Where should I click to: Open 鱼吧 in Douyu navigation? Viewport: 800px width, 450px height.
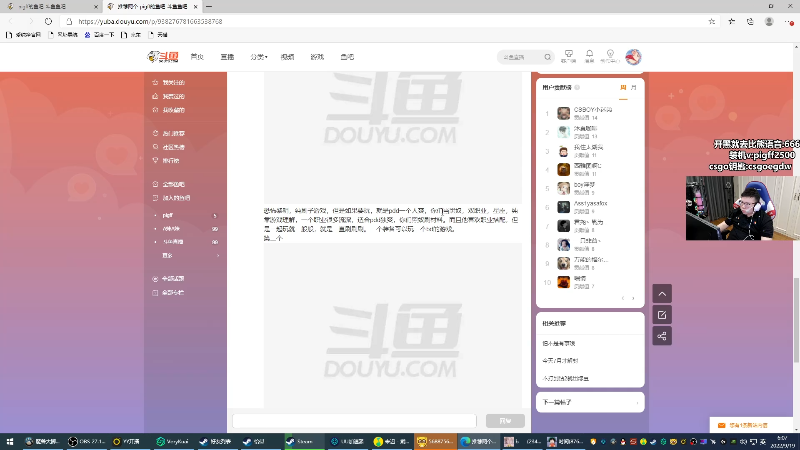click(x=347, y=57)
